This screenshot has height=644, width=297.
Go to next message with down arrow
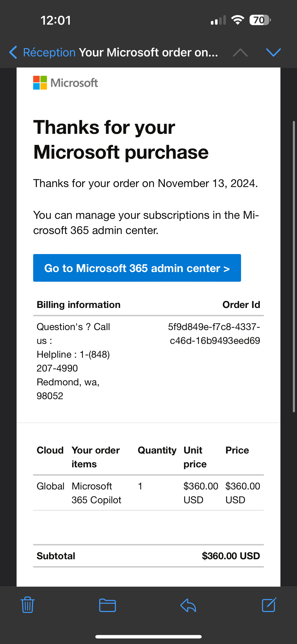274,53
